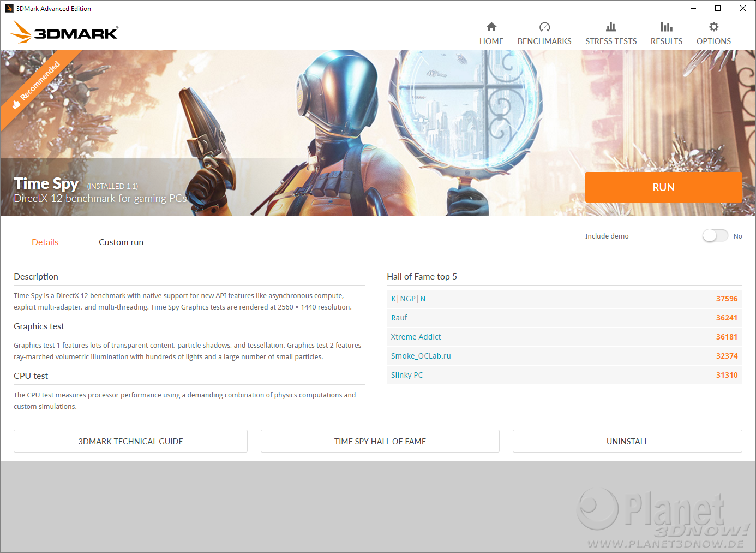
Task: Open Time Spy Hall of Fame
Action: (380, 441)
